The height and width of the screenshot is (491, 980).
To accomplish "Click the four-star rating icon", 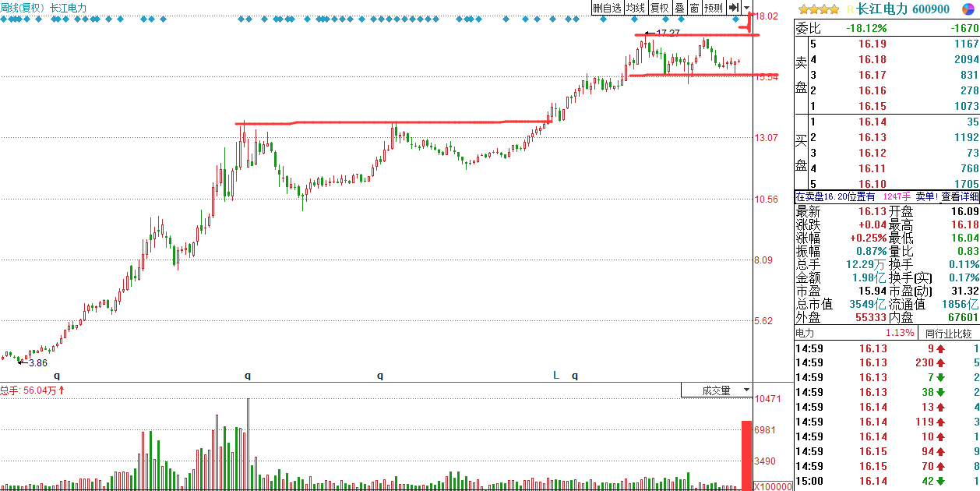I will click(x=819, y=9).
